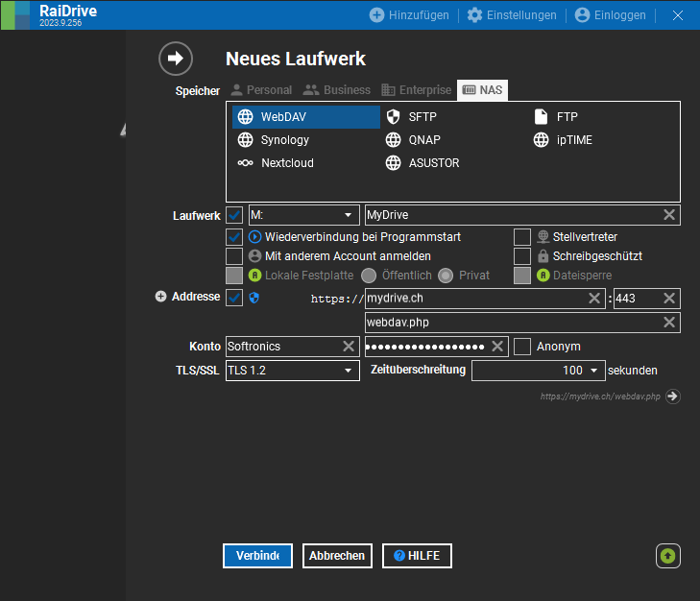This screenshot has width=700, height=601.
Task: Click the RaiDrive logo in title bar
Action: coord(15,15)
